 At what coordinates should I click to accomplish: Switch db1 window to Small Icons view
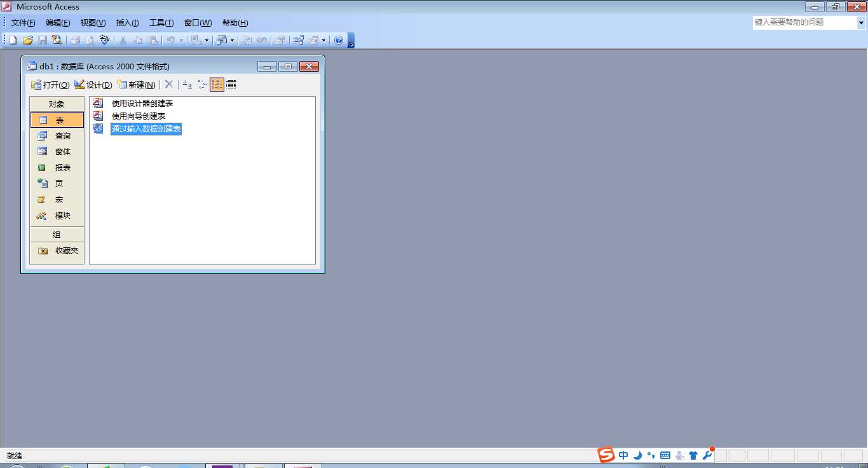click(203, 84)
